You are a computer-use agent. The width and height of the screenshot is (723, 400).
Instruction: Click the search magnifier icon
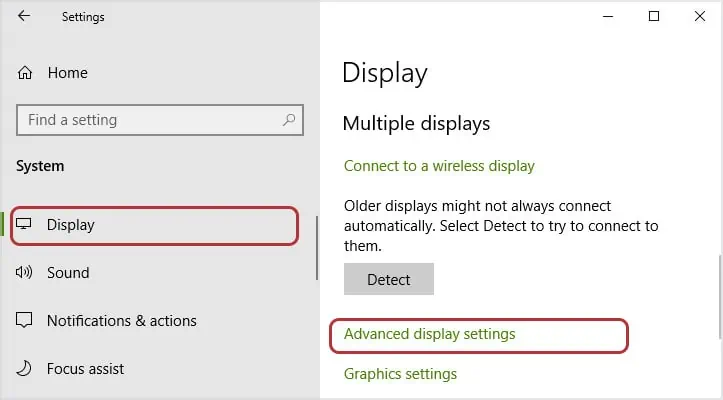click(x=289, y=120)
